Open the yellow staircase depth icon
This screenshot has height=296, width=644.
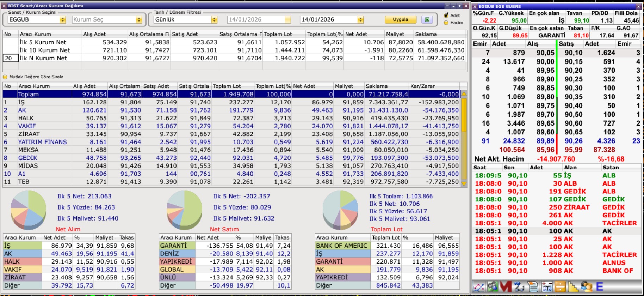[573, 286]
